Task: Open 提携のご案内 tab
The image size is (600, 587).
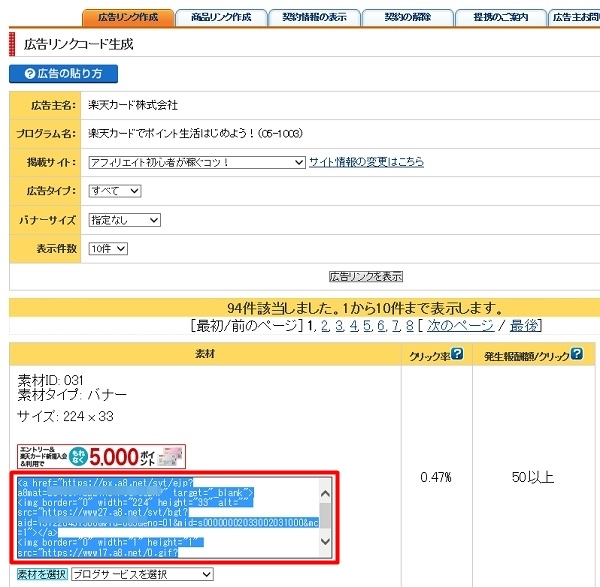Action: [501, 18]
